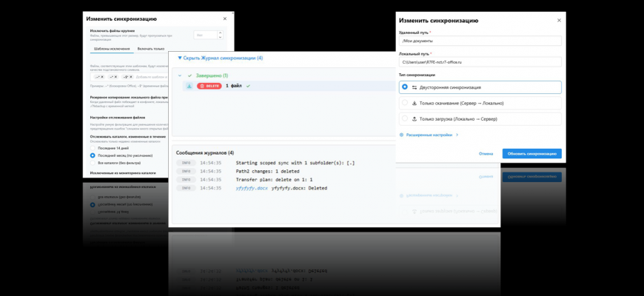Click log line Starting scoped sync with 1 subfolder(s)
The height and width of the screenshot is (296, 644).
click(295, 163)
